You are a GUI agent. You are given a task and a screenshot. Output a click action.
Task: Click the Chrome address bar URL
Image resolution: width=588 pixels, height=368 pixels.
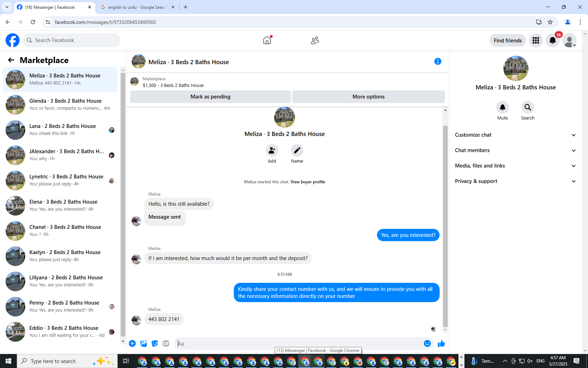coord(105,22)
